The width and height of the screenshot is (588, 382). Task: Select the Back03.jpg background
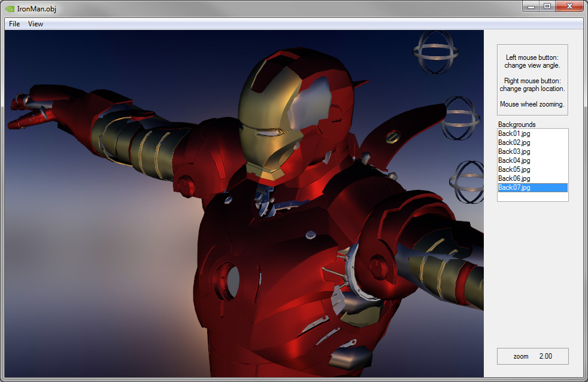tap(514, 151)
